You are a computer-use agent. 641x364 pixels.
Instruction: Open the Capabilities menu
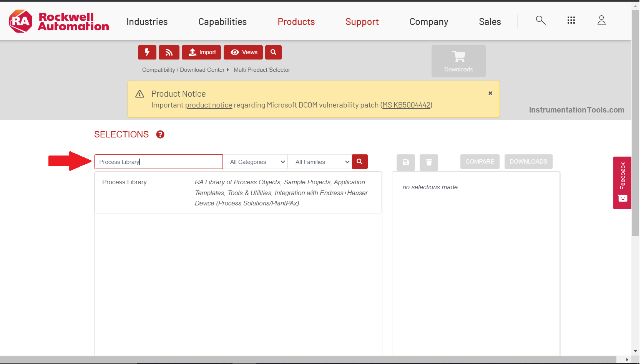coord(223,22)
